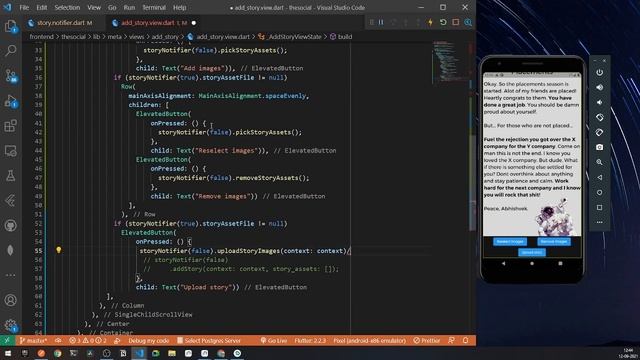Open the Go menu

pyautogui.click(x=112, y=7)
